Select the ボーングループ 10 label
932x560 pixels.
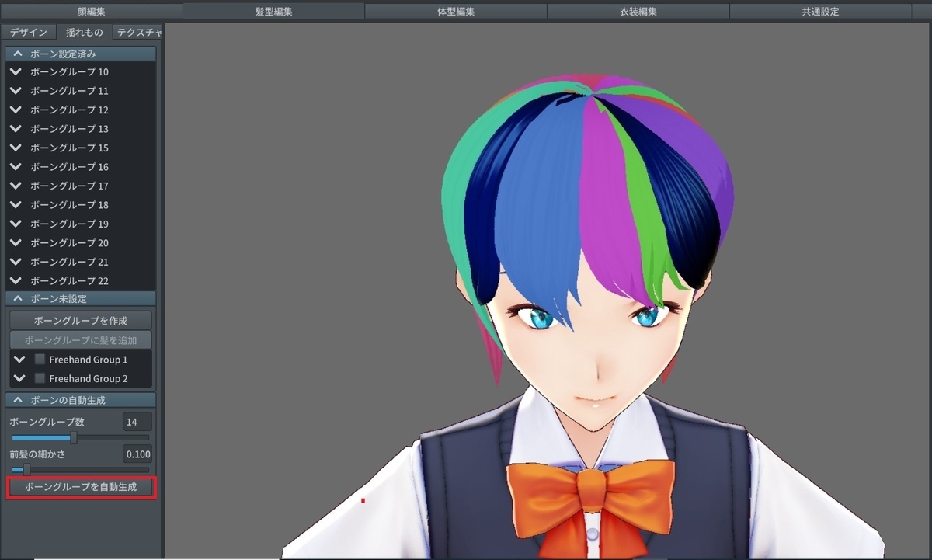point(69,71)
